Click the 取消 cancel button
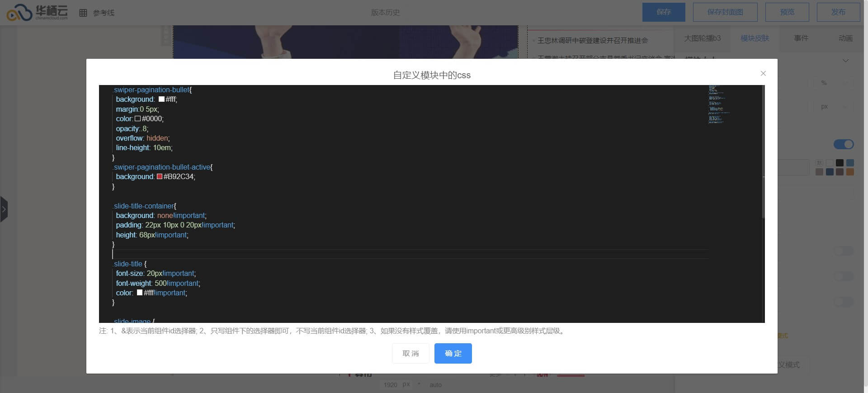Screen dimensions: 868x393 (x=410, y=353)
